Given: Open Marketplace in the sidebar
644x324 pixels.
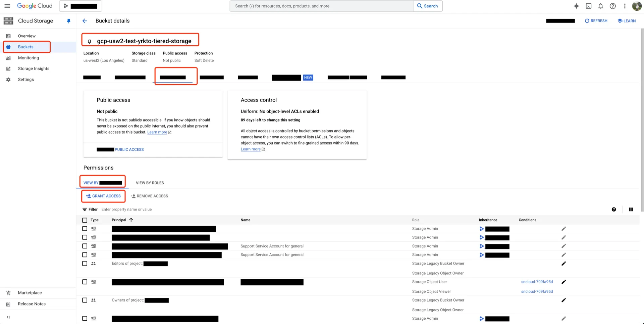Looking at the screenshot, I should 30,293.
